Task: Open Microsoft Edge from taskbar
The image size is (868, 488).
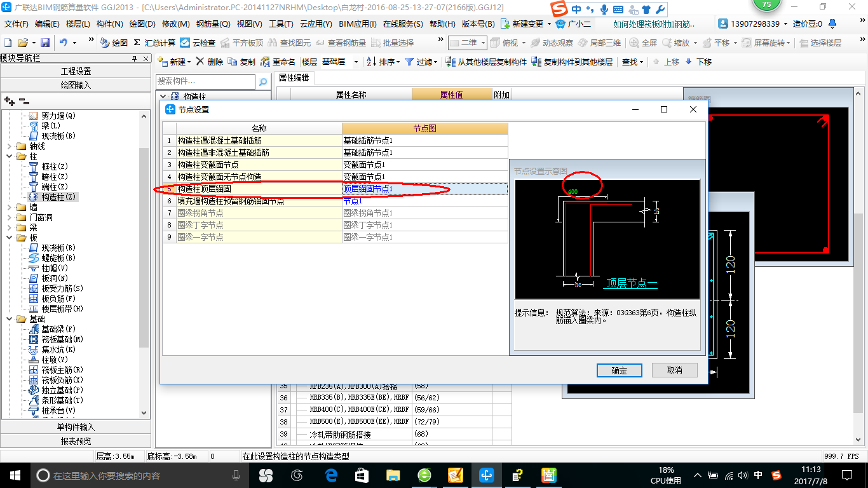Action: [330, 475]
